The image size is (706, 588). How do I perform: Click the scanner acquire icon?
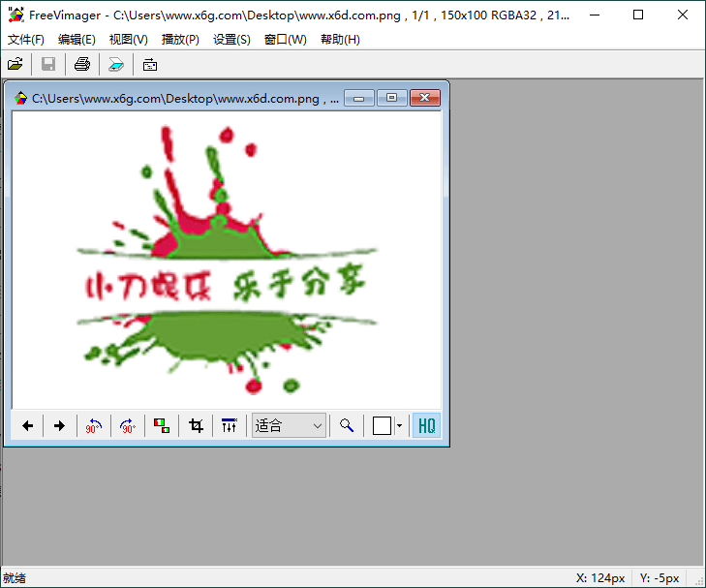(116, 65)
